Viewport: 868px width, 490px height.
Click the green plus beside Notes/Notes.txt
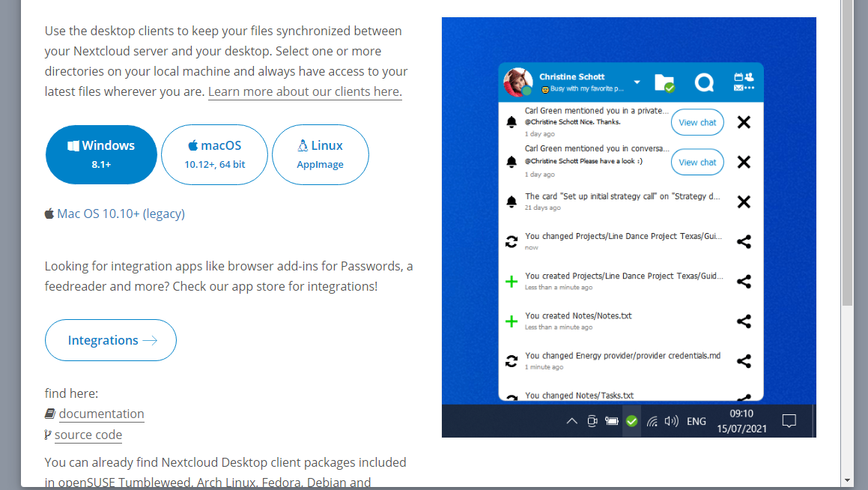coord(512,321)
